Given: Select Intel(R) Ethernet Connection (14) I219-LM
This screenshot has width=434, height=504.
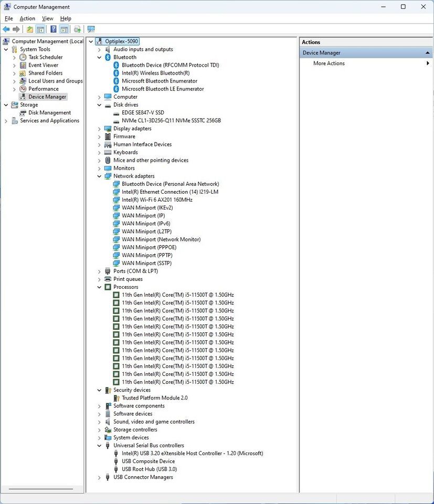Looking at the screenshot, I should 170,192.
